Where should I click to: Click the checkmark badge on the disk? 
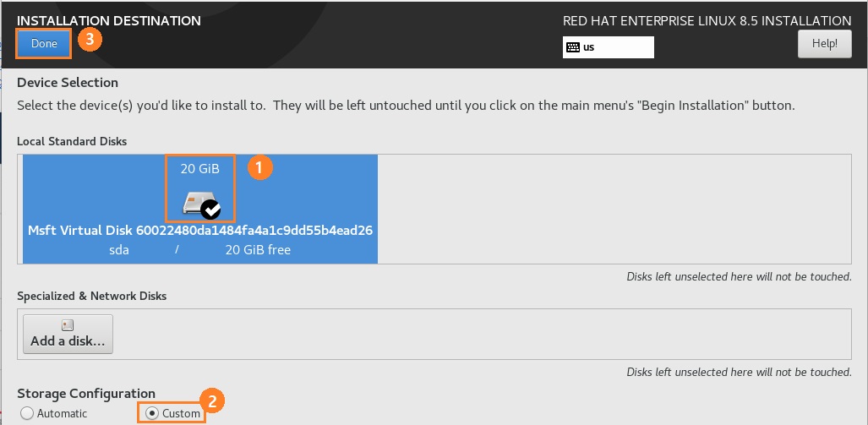tap(211, 210)
